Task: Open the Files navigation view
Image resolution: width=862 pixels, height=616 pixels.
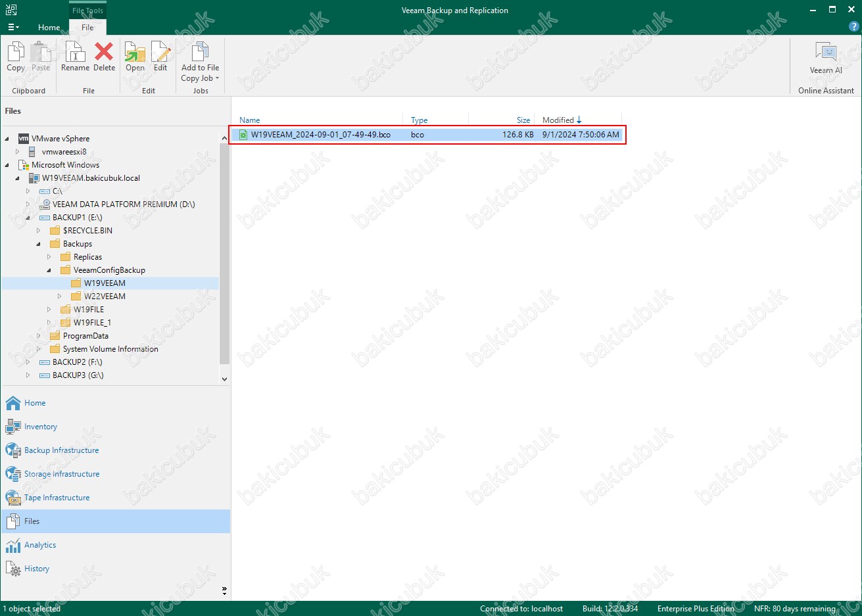Action: click(116, 521)
